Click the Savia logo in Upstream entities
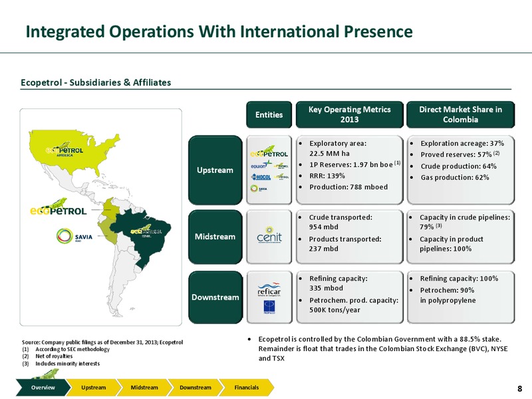The image size is (532, 399). pos(259,188)
